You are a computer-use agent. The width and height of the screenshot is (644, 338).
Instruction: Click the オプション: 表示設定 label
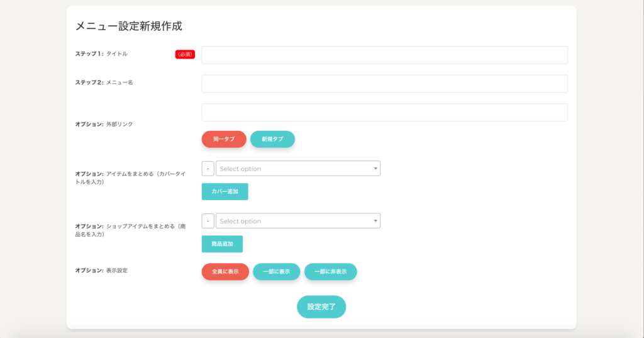(101, 271)
